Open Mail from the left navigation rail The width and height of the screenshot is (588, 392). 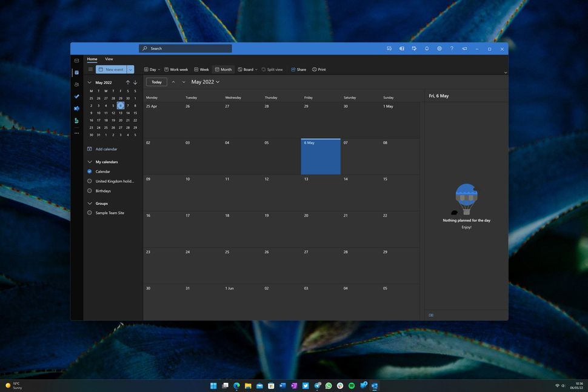click(76, 60)
